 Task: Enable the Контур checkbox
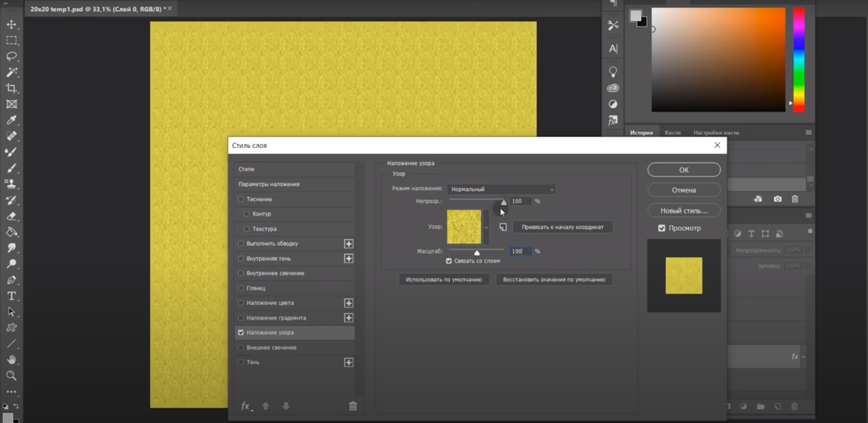[247, 214]
